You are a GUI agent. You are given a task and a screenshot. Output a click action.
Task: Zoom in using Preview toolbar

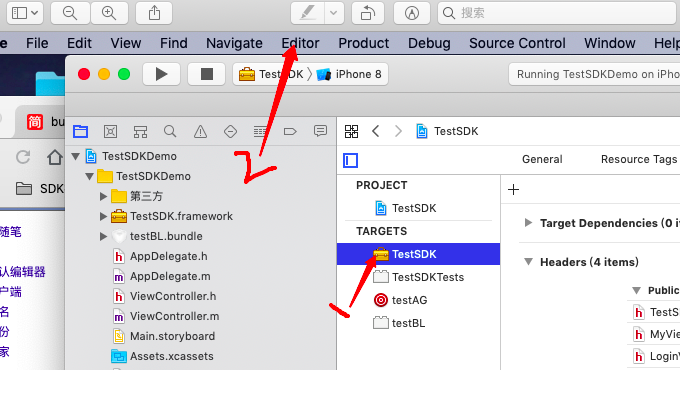tap(109, 13)
